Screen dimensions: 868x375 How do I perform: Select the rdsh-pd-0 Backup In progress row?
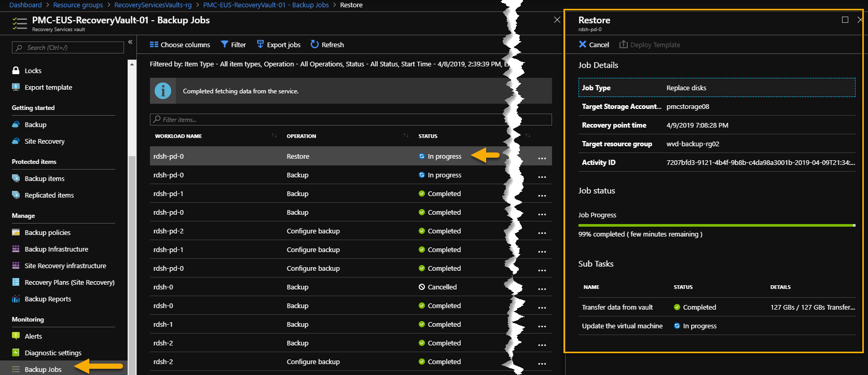pos(351,175)
